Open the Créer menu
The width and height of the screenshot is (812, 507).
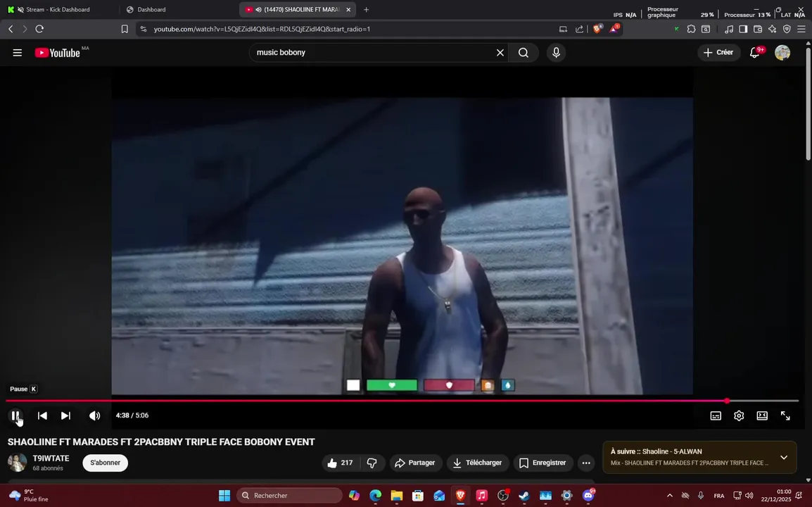tap(719, 52)
